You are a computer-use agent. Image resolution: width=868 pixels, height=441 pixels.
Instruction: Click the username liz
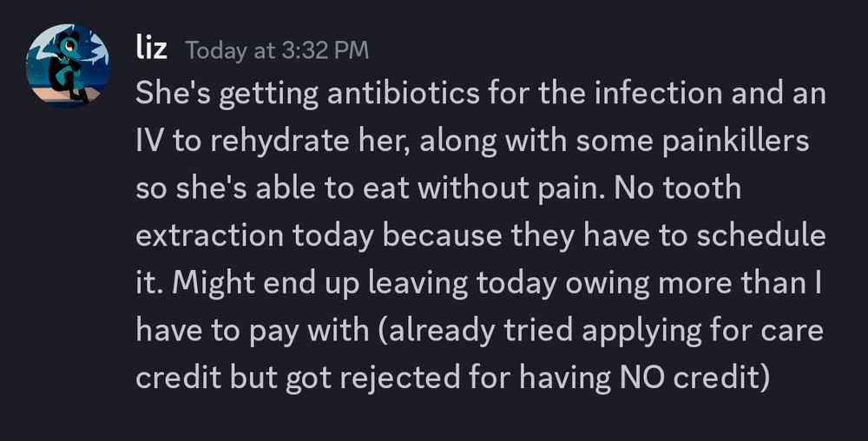151,49
